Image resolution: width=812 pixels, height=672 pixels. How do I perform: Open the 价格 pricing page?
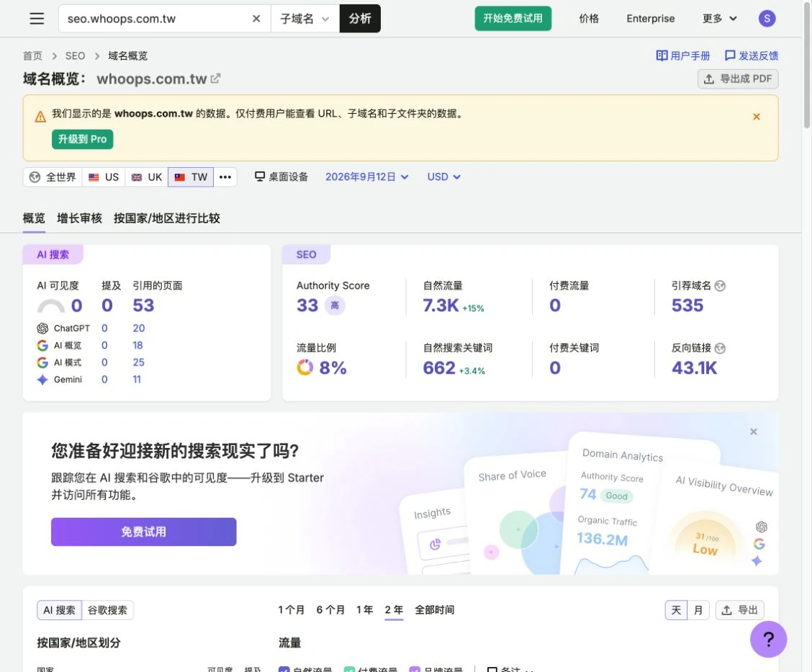[589, 19]
